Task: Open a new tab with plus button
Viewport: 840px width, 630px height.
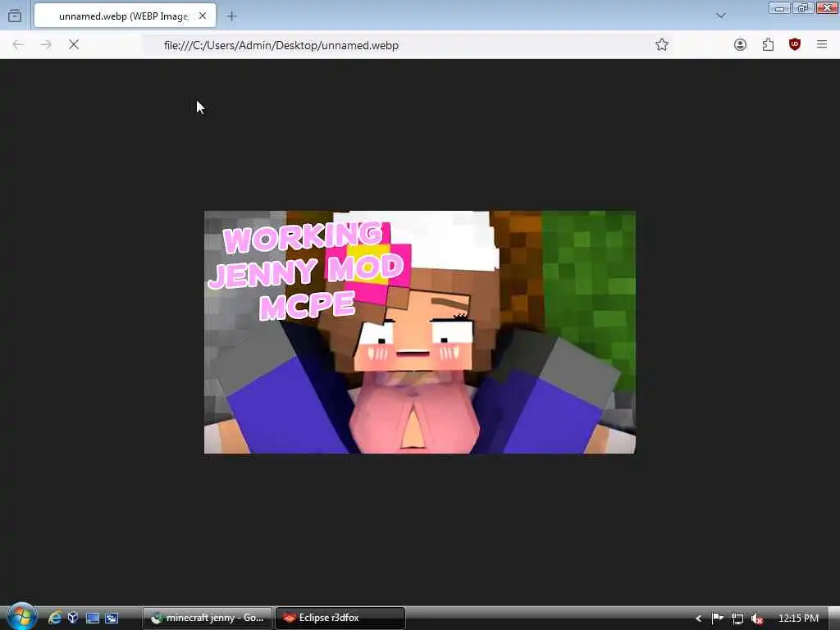Action: (231, 16)
